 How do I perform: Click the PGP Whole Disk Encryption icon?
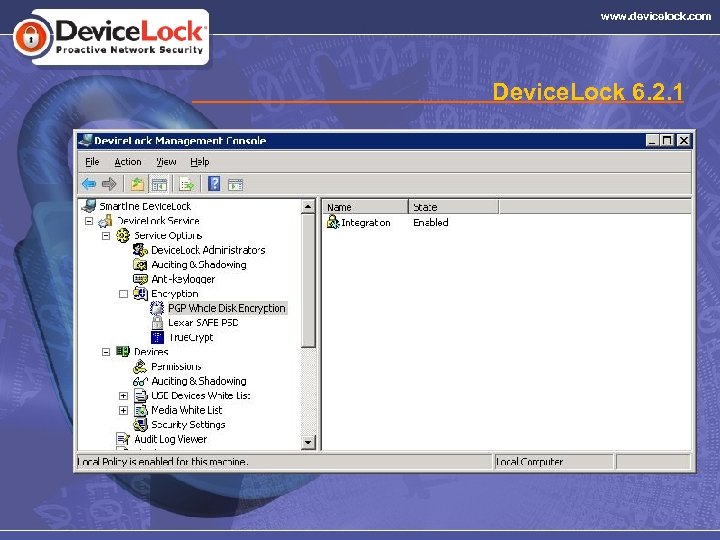pos(157,308)
